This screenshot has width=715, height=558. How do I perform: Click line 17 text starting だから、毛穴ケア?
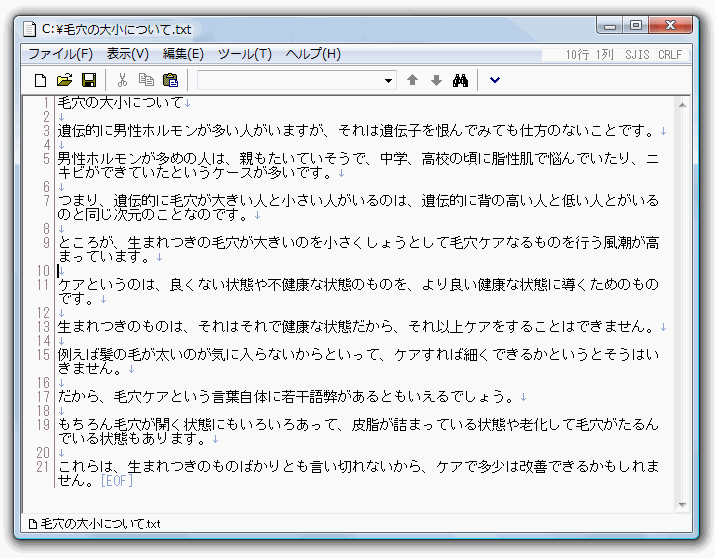click(x=287, y=397)
